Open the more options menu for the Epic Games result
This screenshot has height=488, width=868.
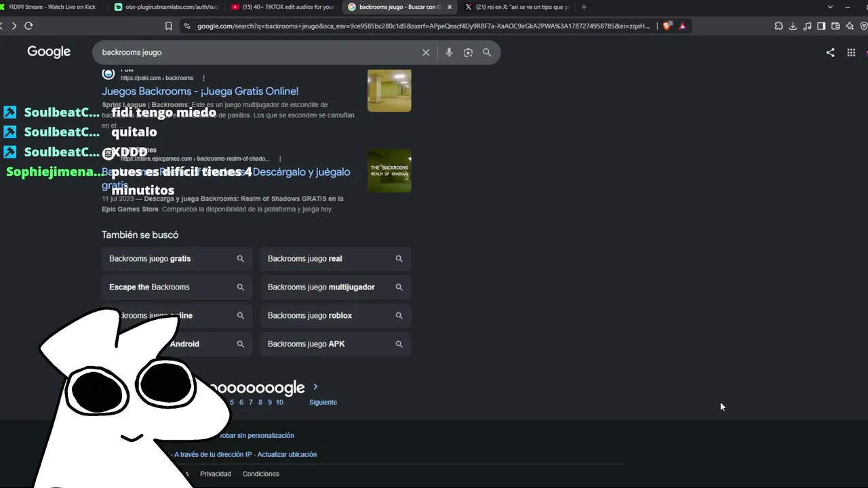(x=279, y=159)
